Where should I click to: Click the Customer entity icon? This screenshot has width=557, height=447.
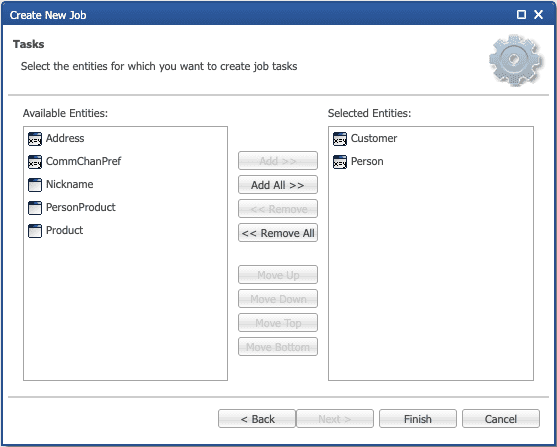[x=340, y=139]
